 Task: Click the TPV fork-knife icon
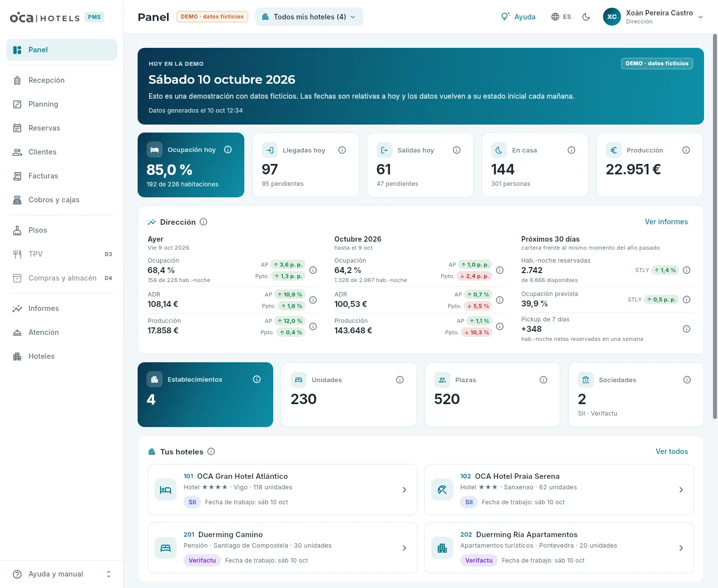17,254
